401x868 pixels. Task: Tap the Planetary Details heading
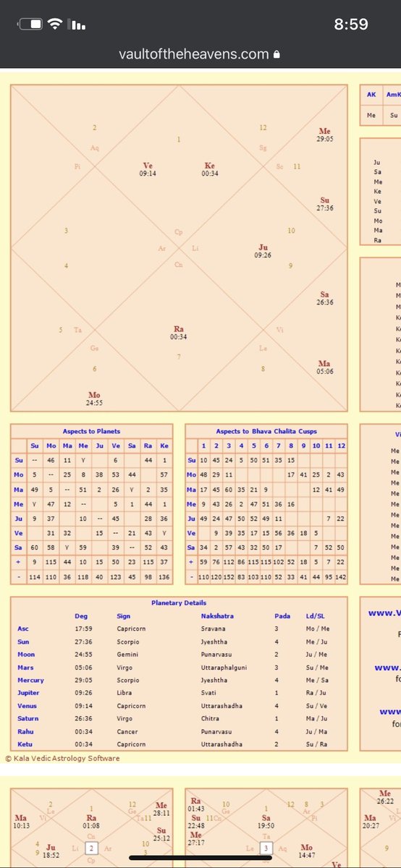pos(179,603)
